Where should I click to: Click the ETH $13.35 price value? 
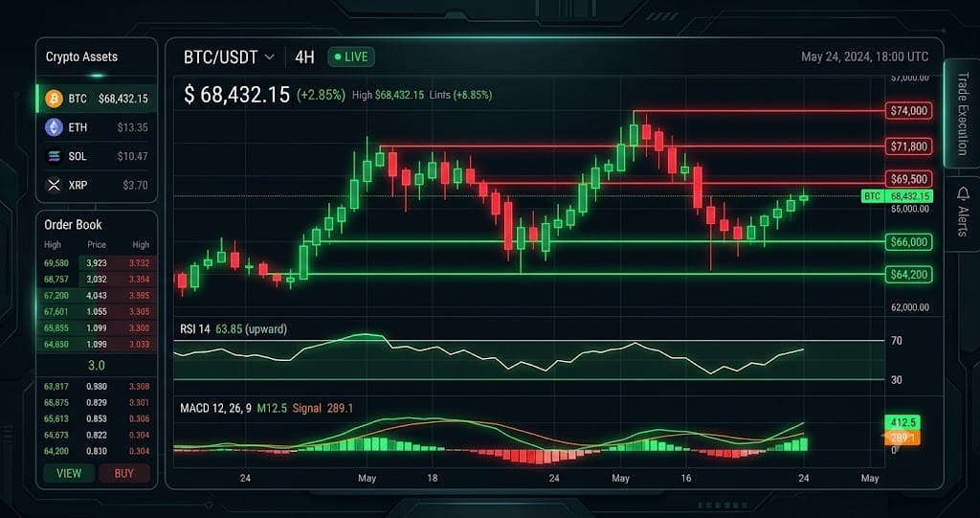coord(132,127)
